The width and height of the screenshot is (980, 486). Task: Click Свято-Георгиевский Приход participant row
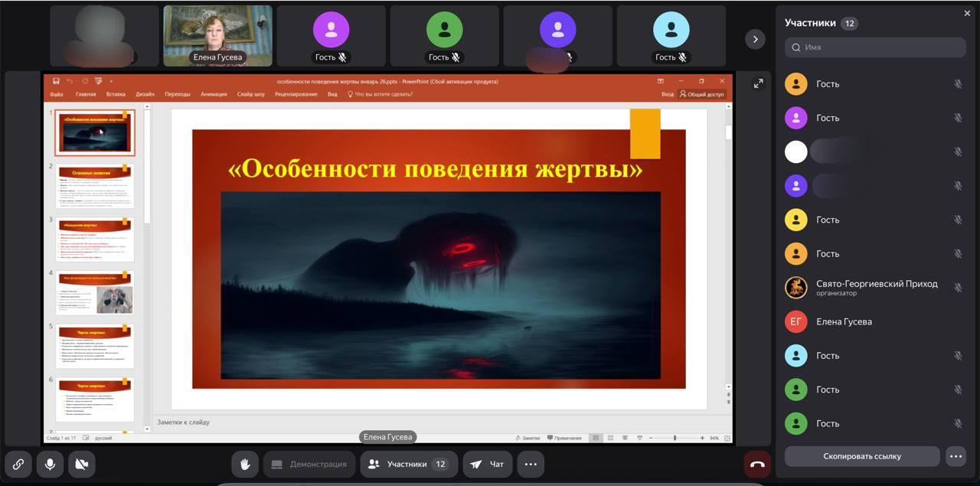pyautogui.click(x=875, y=288)
